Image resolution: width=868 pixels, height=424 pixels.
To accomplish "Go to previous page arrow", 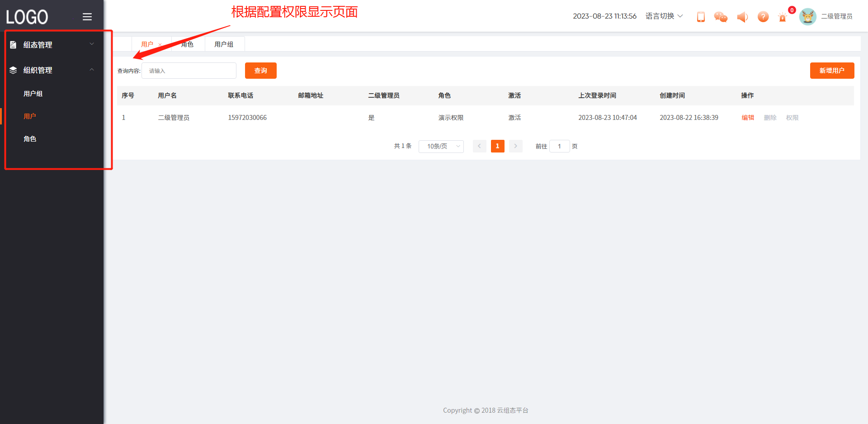I will tap(479, 146).
